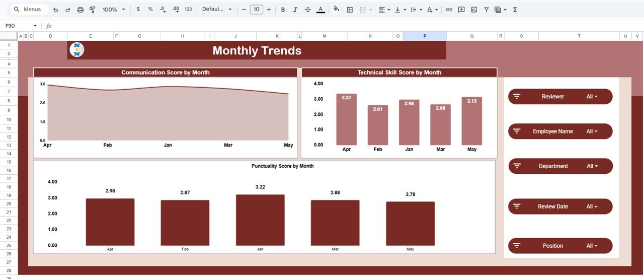This screenshot has height=279, width=644.
Task: Click the Create a filter icon
Action: coord(486,10)
